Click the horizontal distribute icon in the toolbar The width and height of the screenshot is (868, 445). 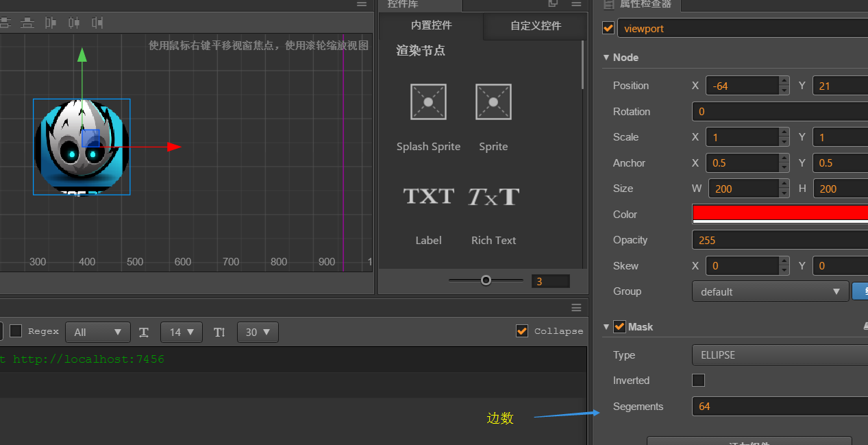[49, 22]
